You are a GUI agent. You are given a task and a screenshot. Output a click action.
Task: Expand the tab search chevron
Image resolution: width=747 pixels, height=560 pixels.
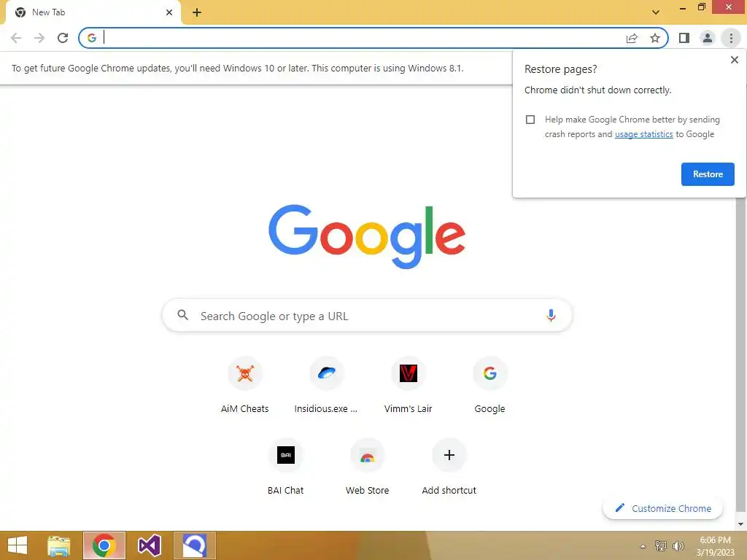tap(656, 12)
